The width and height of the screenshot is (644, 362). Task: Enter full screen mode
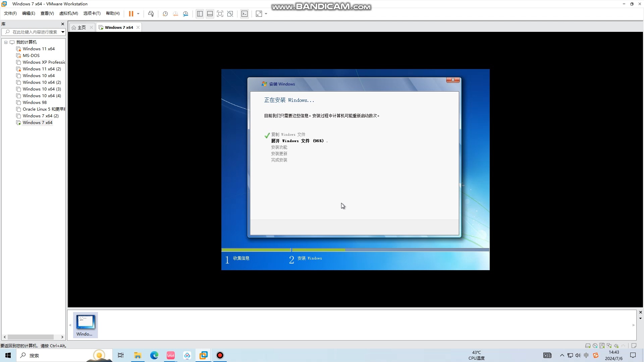[x=220, y=14]
